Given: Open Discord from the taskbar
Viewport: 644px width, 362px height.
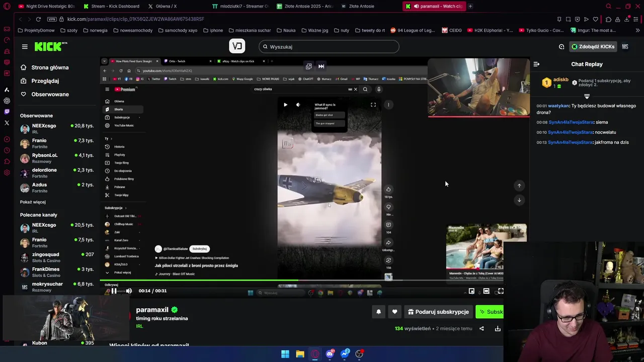Looking at the screenshot, I should pos(330,354).
